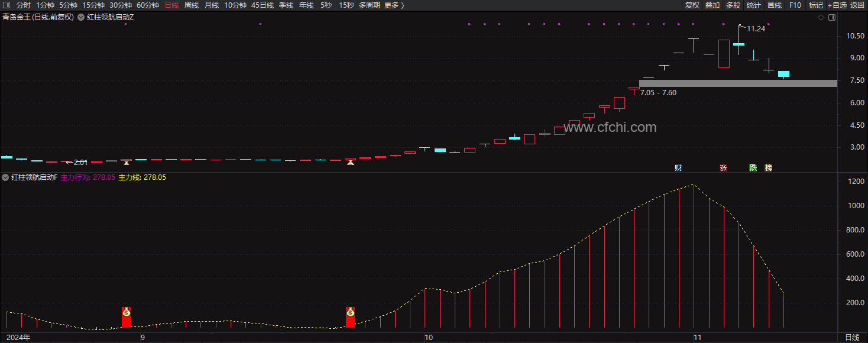Switch to 月线 monthly period

pyautogui.click(x=212, y=5)
